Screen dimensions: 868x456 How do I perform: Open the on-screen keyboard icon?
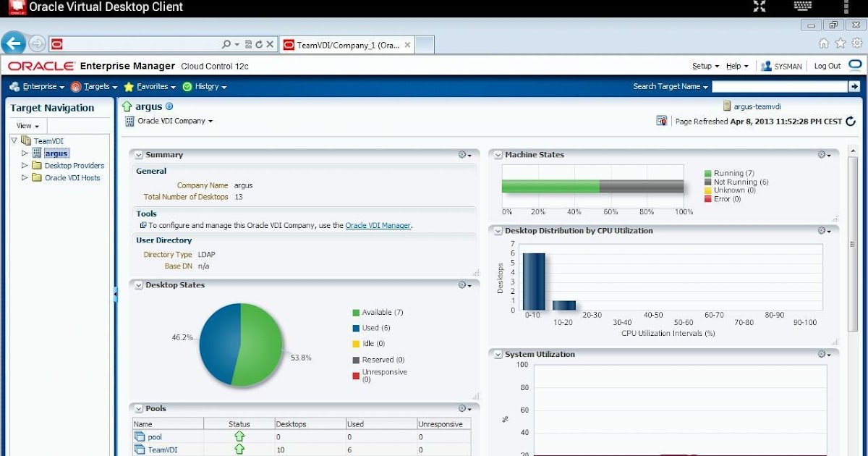(803, 7)
